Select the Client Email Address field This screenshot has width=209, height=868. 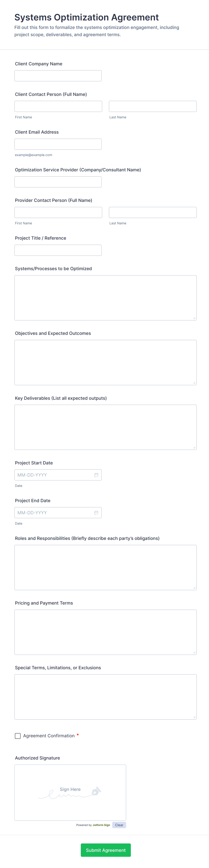point(58,144)
